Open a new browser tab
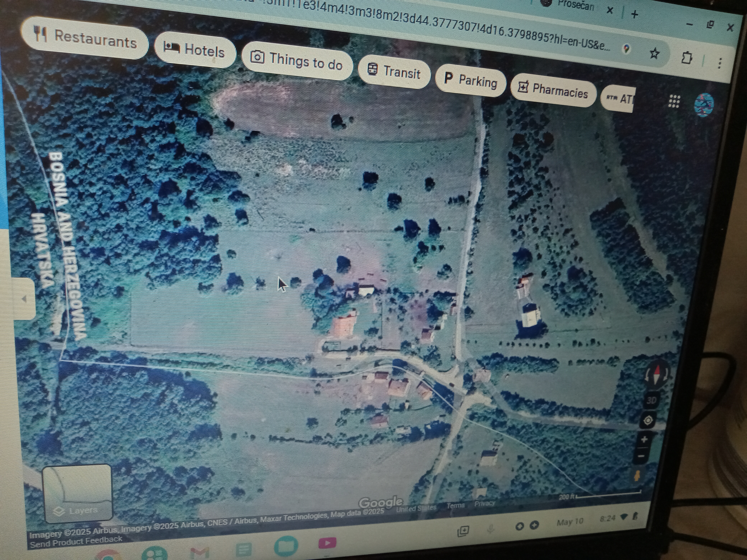747x560 pixels. coord(635,14)
